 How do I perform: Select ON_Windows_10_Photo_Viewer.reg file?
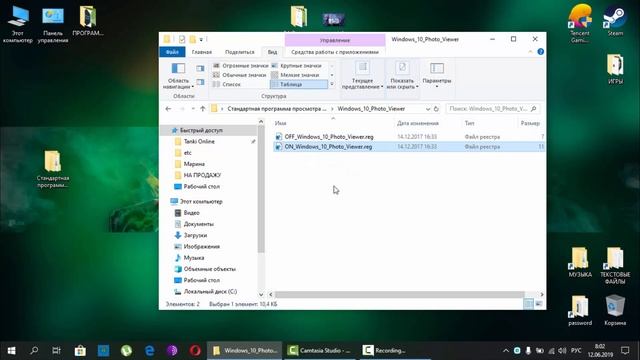[328, 147]
